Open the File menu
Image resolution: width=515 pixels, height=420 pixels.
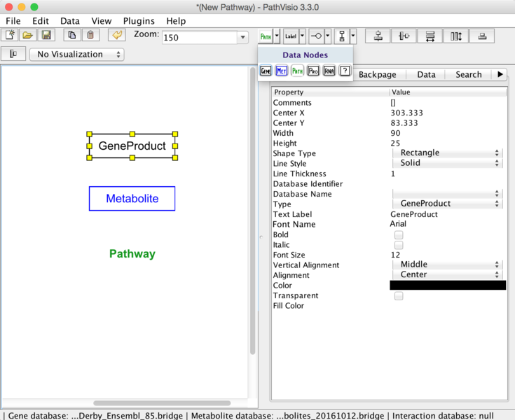13,21
